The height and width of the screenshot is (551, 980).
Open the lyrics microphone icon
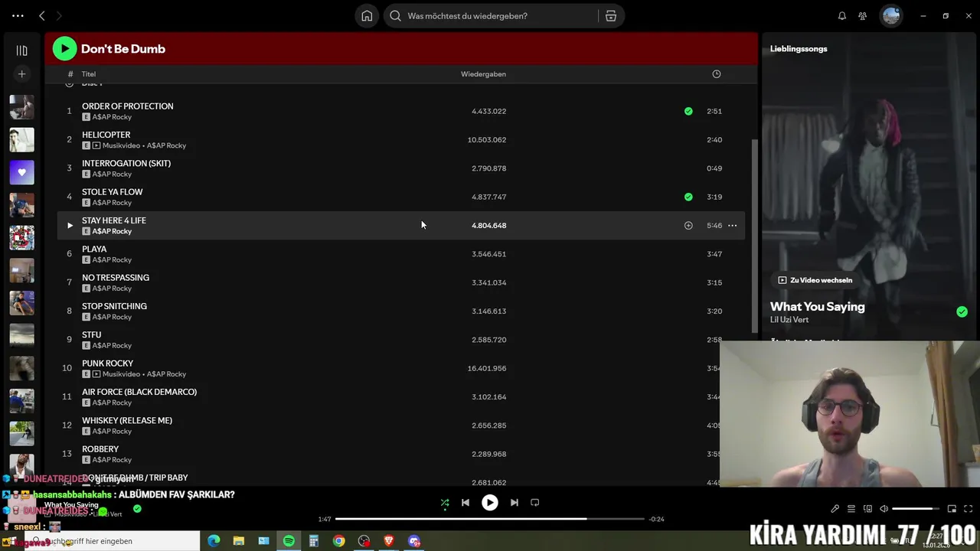(x=835, y=509)
